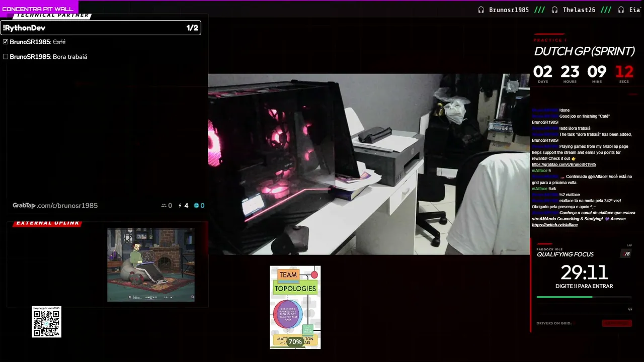Click the "Drivers on Grid:" label
This screenshot has height=362, width=644.
tap(554, 323)
